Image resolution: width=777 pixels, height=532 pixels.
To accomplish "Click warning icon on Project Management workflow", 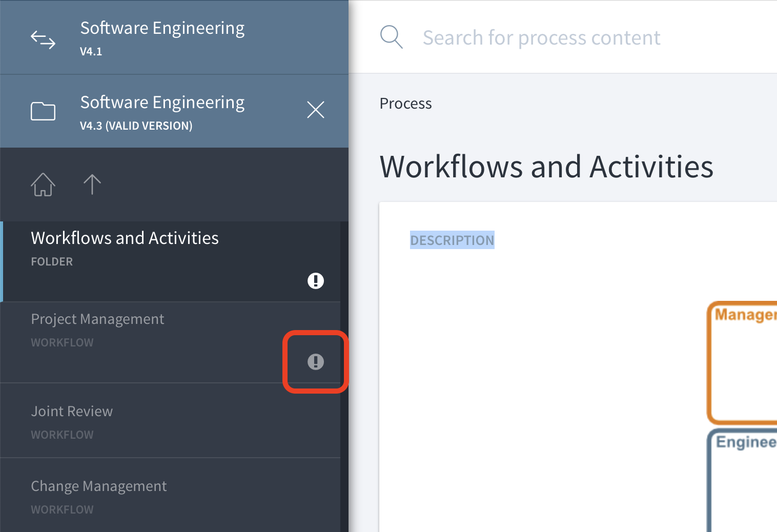I will point(316,361).
